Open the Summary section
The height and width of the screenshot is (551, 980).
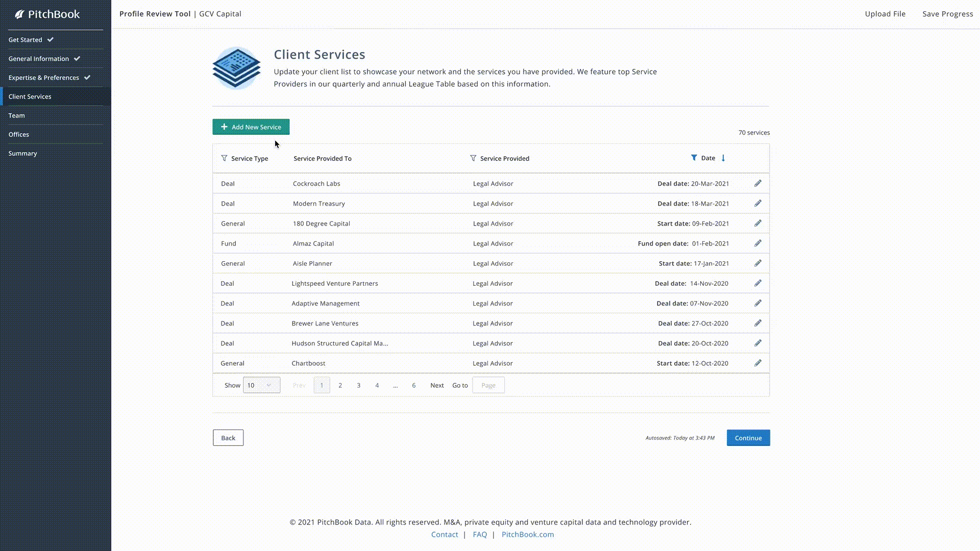click(x=23, y=153)
